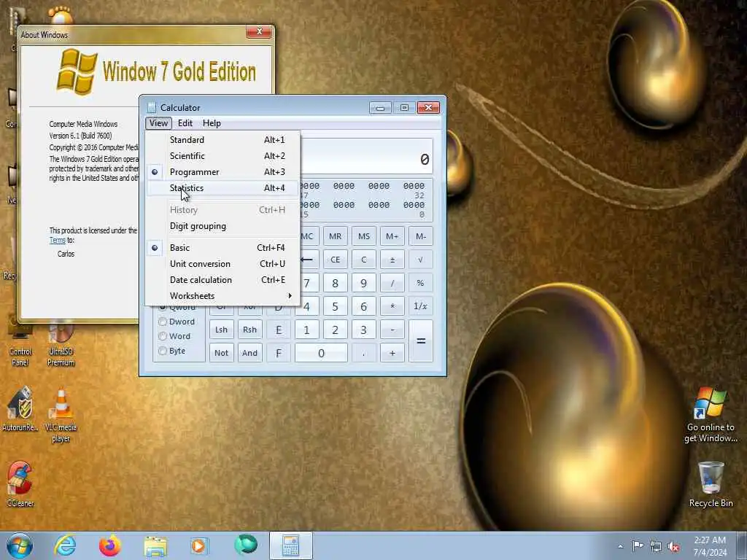Close the About Windows dialog

pyautogui.click(x=259, y=31)
